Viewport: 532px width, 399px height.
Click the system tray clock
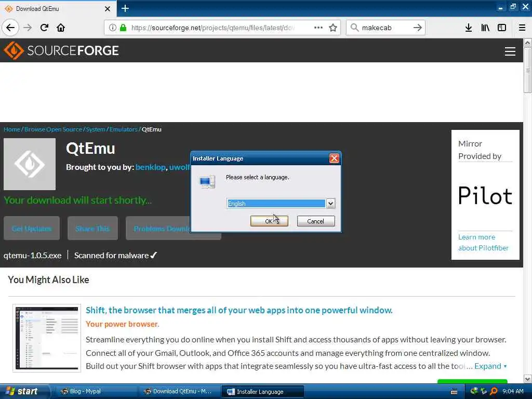(513, 391)
